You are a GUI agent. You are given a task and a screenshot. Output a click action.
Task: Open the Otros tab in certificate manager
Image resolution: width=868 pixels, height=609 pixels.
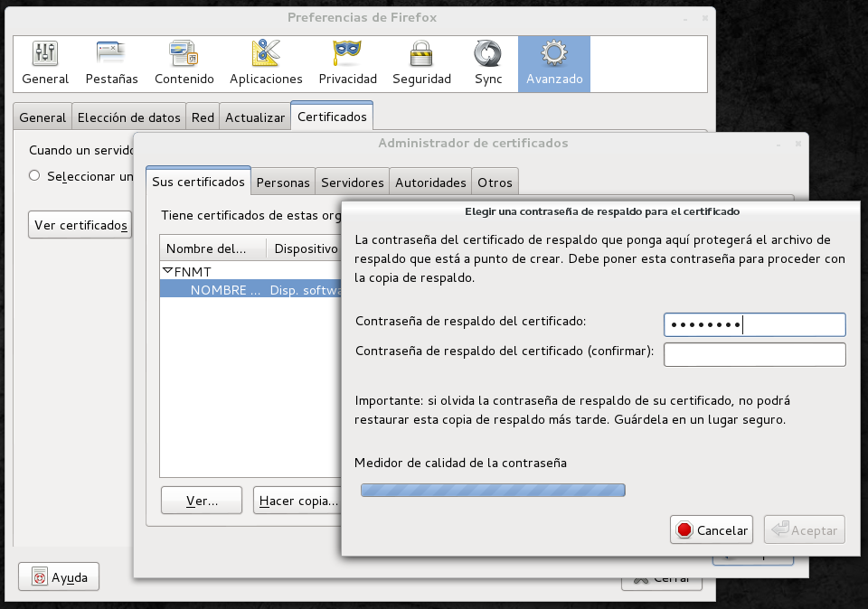pyautogui.click(x=495, y=182)
